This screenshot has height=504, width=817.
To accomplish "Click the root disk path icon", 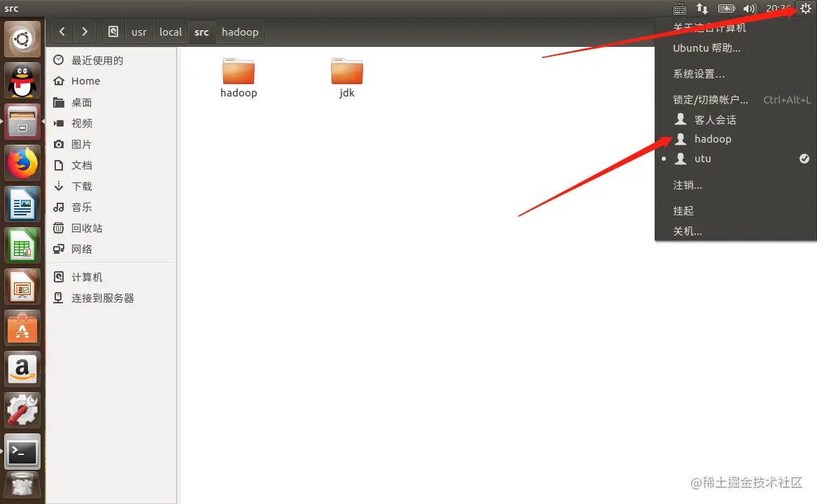I will tap(113, 31).
